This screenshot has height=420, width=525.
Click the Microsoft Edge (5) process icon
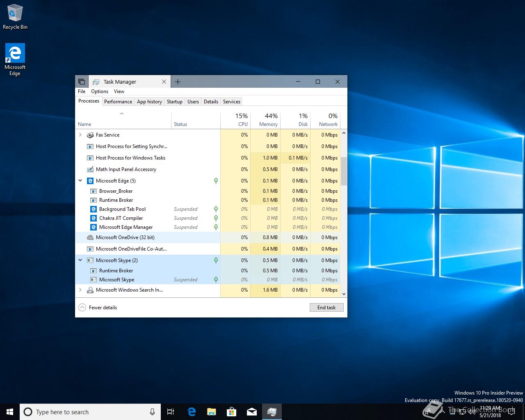(x=90, y=181)
